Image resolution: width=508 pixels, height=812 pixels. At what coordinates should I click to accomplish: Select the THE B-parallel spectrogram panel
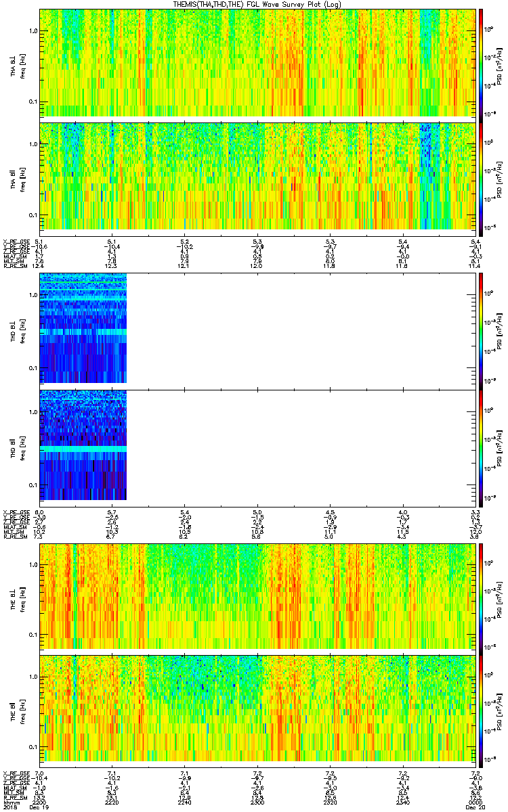(x=257, y=709)
